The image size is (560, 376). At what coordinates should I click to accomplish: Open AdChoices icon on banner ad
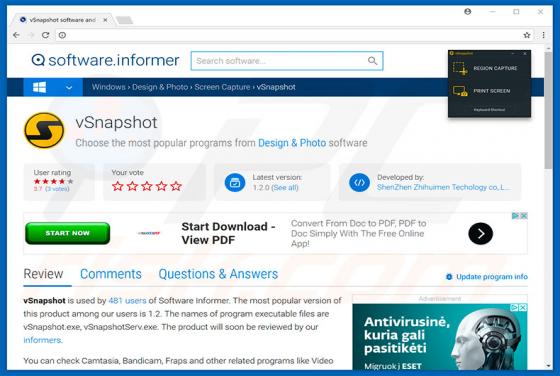click(x=515, y=216)
